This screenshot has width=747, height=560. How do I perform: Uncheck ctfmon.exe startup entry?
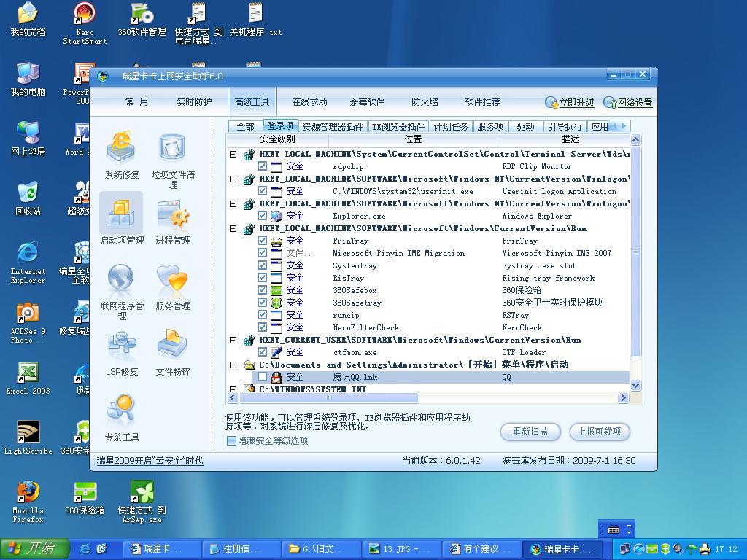coord(262,352)
